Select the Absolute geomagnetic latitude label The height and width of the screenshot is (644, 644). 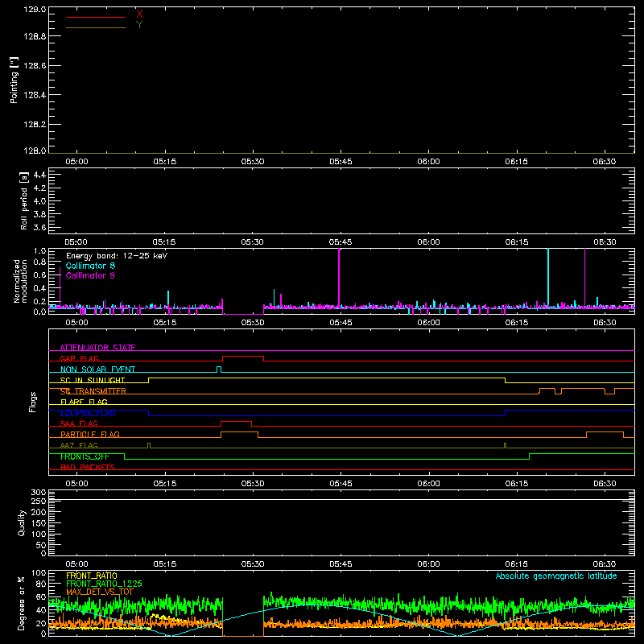coord(556,576)
